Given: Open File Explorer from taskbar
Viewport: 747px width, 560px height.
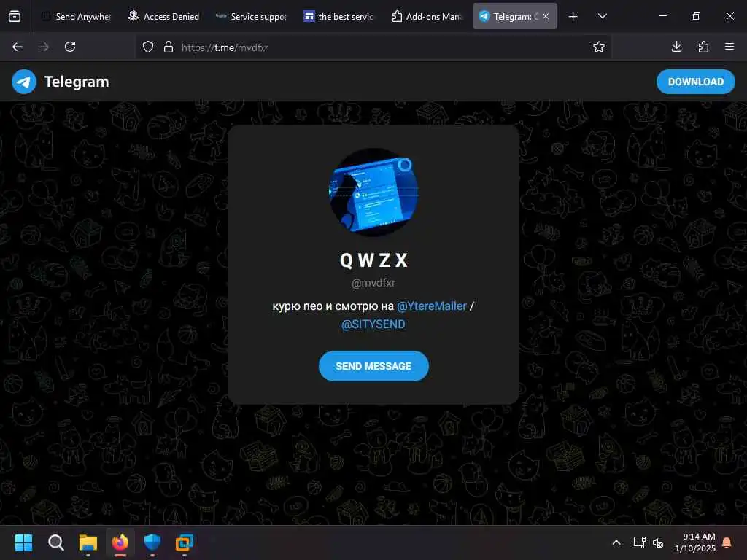Looking at the screenshot, I should 88,542.
